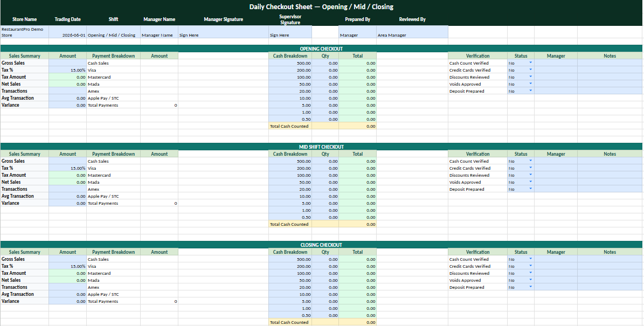Click Opening Cash Sales payment label

(x=98, y=63)
